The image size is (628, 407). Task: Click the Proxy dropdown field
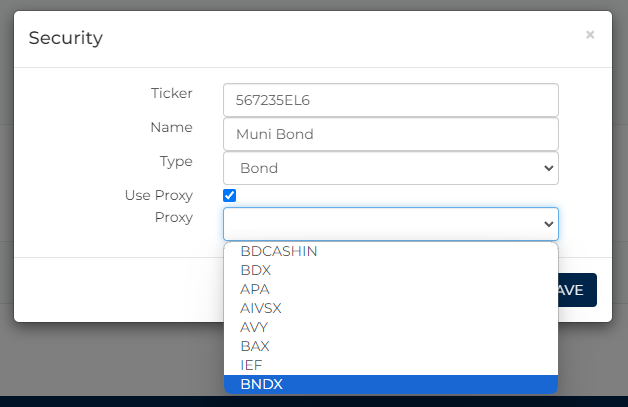pos(390,224)
